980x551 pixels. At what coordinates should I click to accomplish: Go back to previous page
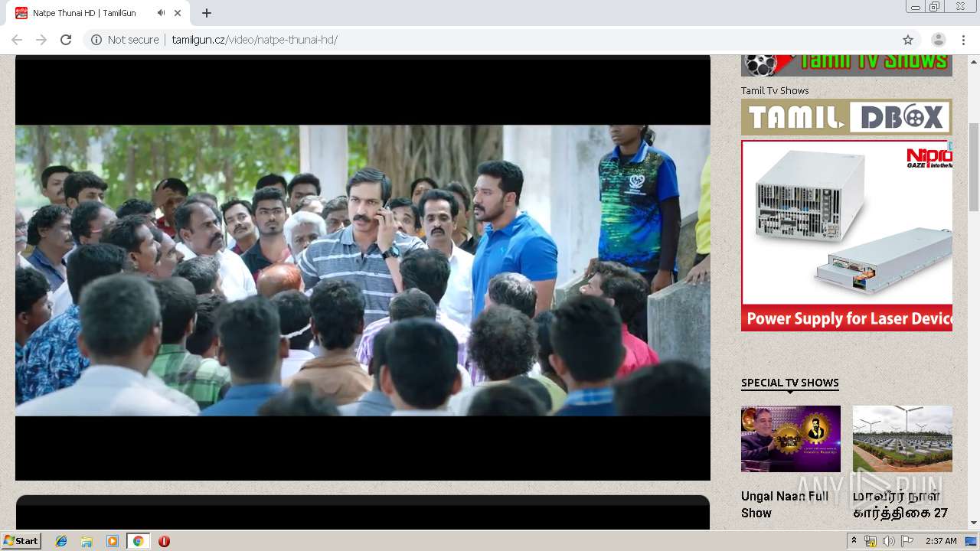coord(17,40)
